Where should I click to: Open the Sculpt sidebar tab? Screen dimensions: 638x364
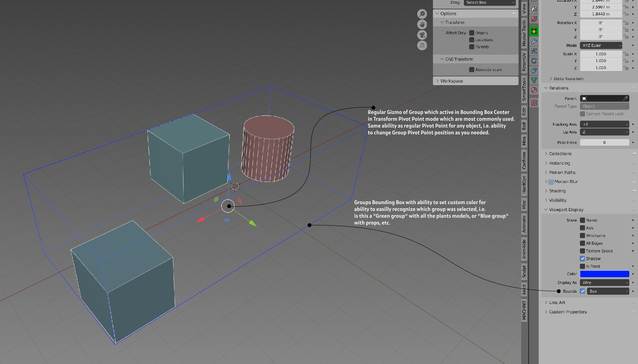pyautogui.click(x=524, y=271)
